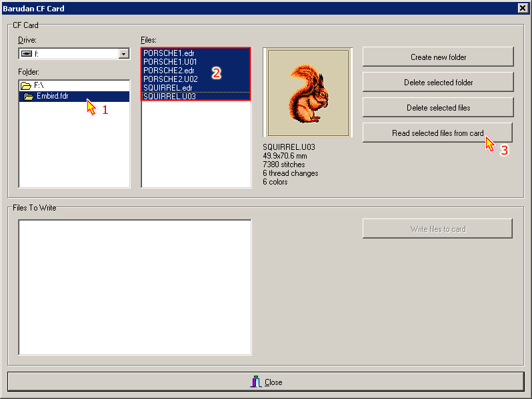Click Read selected files from card

point(438,133)
